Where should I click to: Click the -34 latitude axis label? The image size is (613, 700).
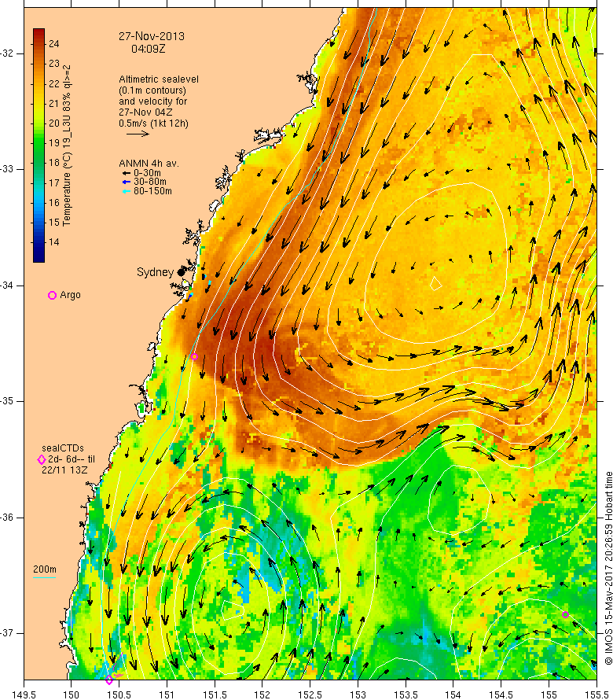coord(6,286)
